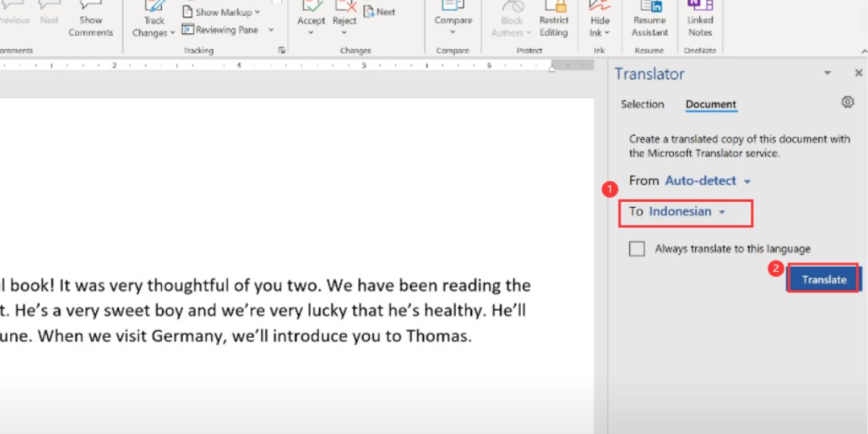Click the Linked Notes icon
Screen dimensions: 868x434
[x=699, y=20]
